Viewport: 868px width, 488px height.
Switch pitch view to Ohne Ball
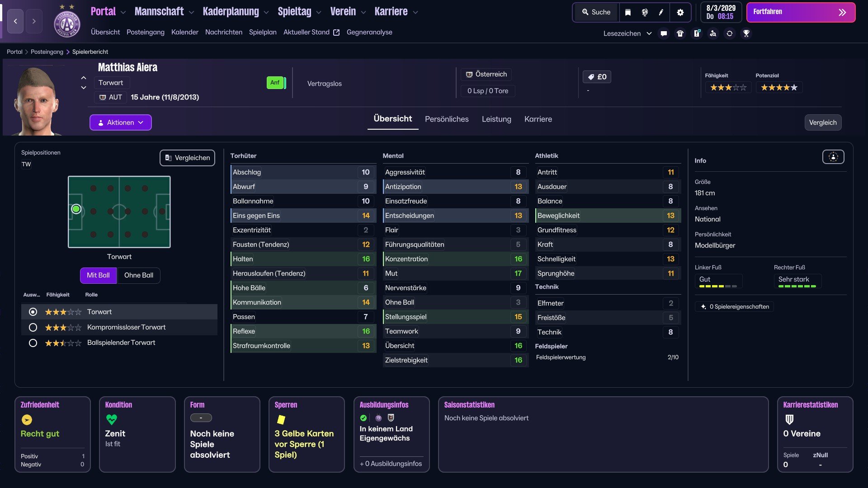pyautogui.click(x=138, y=275)
